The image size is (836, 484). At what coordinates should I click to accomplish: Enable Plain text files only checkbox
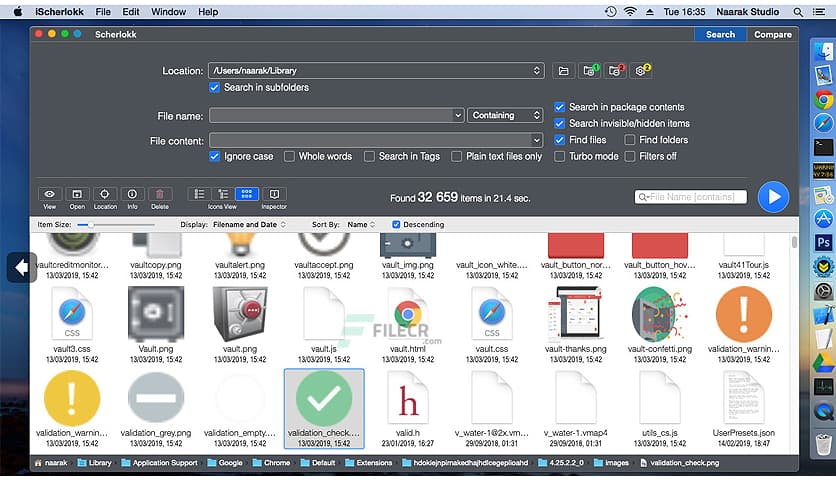click(456, 157)
